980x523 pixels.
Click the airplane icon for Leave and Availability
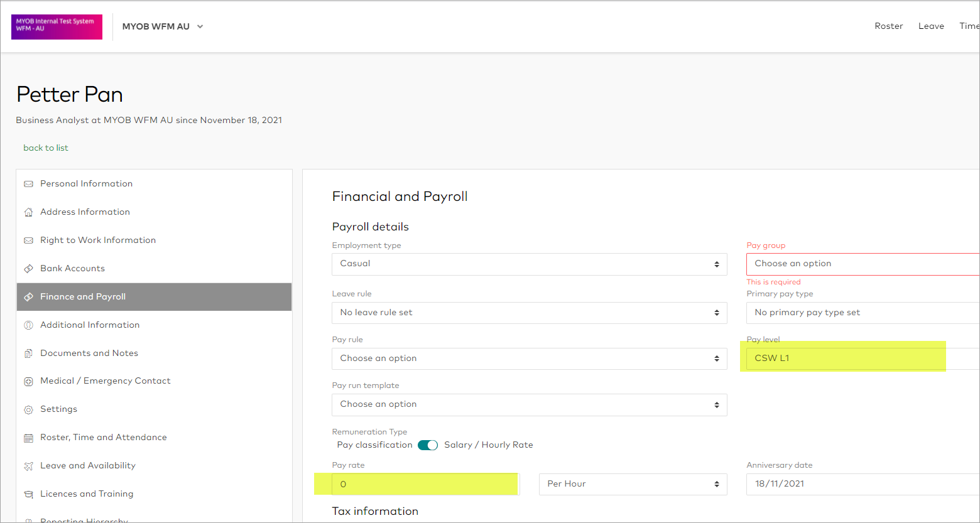[28, 466]
